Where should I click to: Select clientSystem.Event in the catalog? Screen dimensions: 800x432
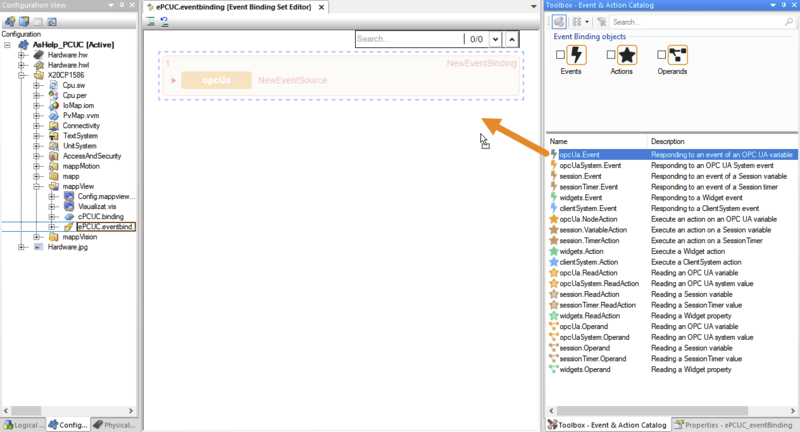point(588,208)
